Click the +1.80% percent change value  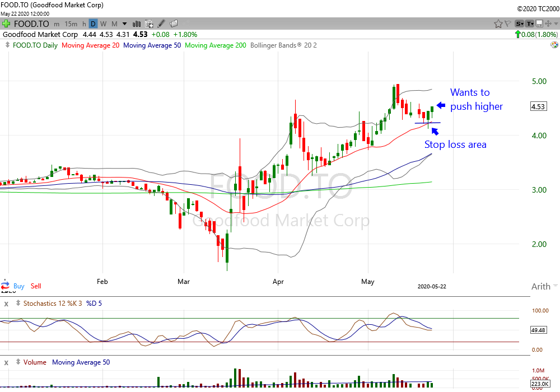click(185, 35)
